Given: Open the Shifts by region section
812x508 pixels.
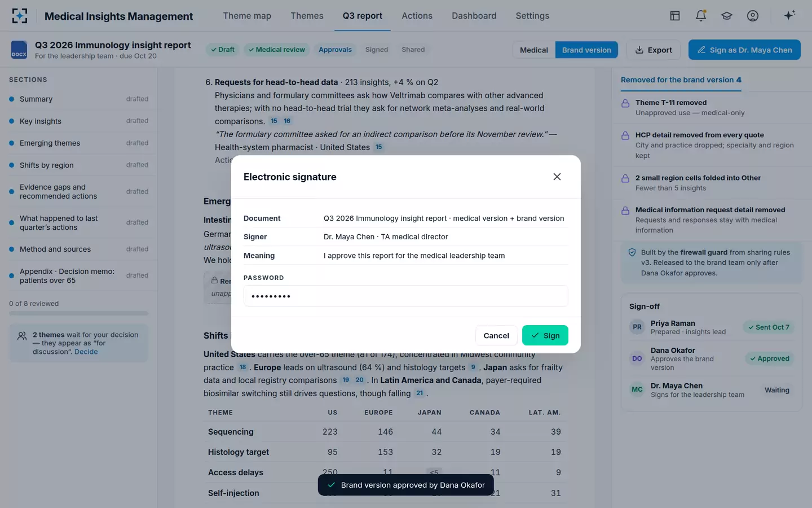Looking at the screenshot, I should click(x=79, y=165).
